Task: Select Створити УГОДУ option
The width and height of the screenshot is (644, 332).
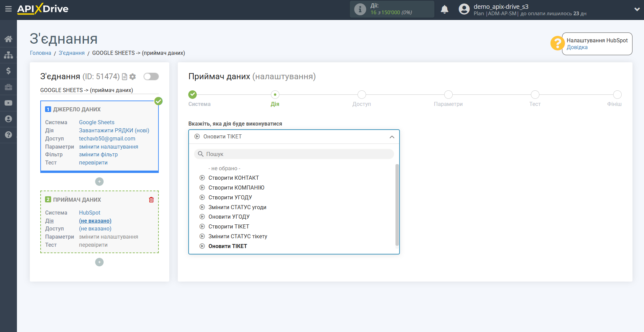Action: click(230, 198)
